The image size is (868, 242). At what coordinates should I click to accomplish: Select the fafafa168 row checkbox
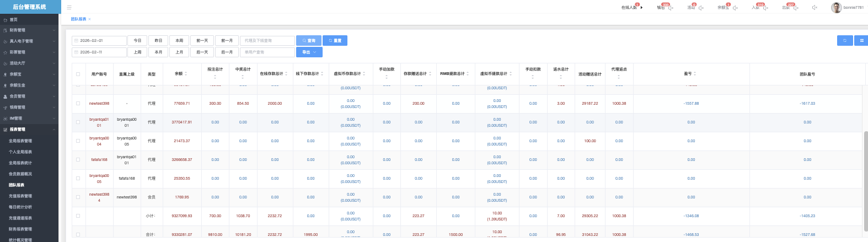pos(78,160)
